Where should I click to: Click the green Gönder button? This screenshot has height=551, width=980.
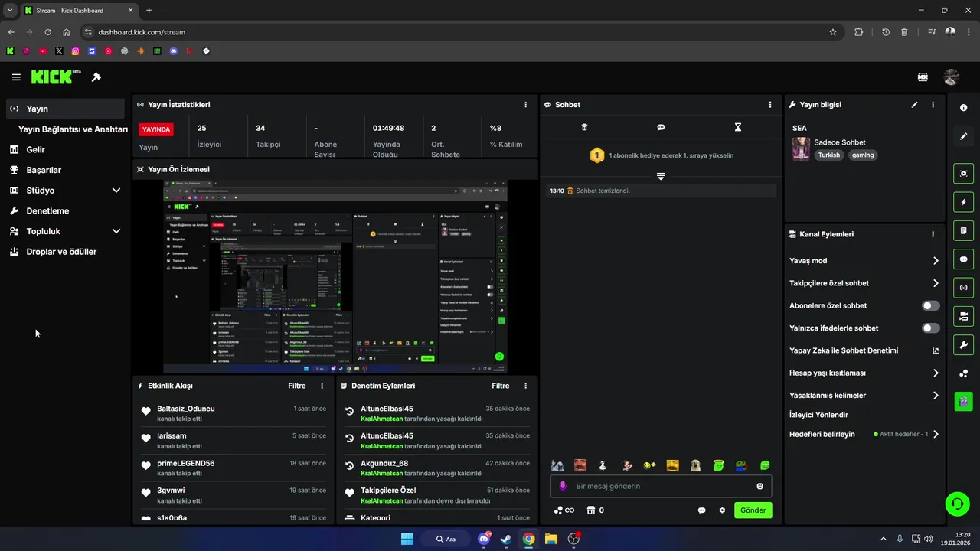[x=753, y=510]
